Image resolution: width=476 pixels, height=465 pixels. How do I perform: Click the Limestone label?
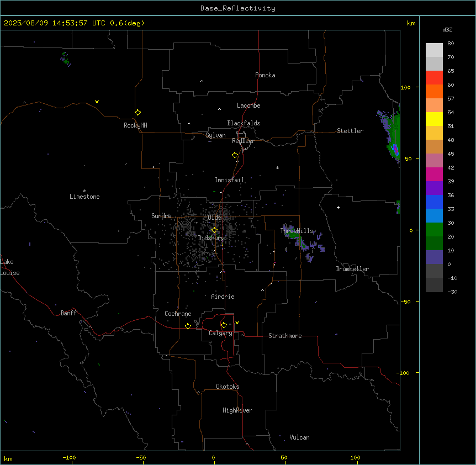coord(84,197)
